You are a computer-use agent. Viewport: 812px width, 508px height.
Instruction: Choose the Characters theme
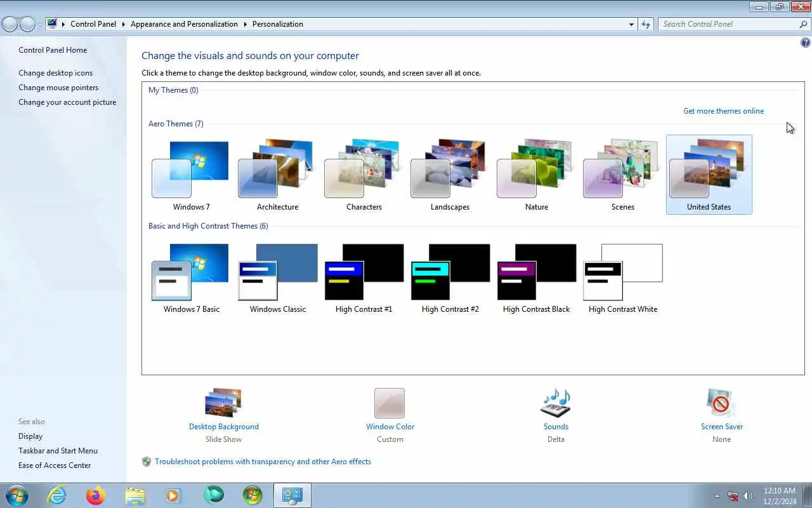(363, 175)
